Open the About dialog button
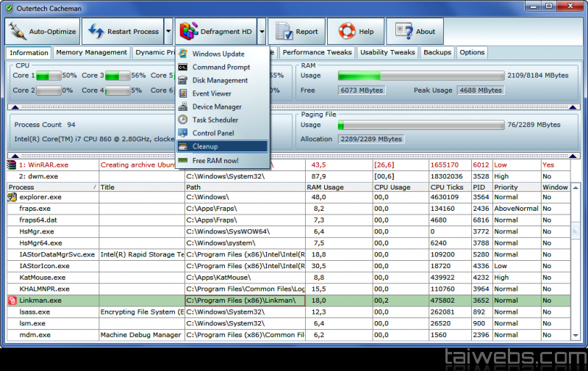 [x=415, y=32]
